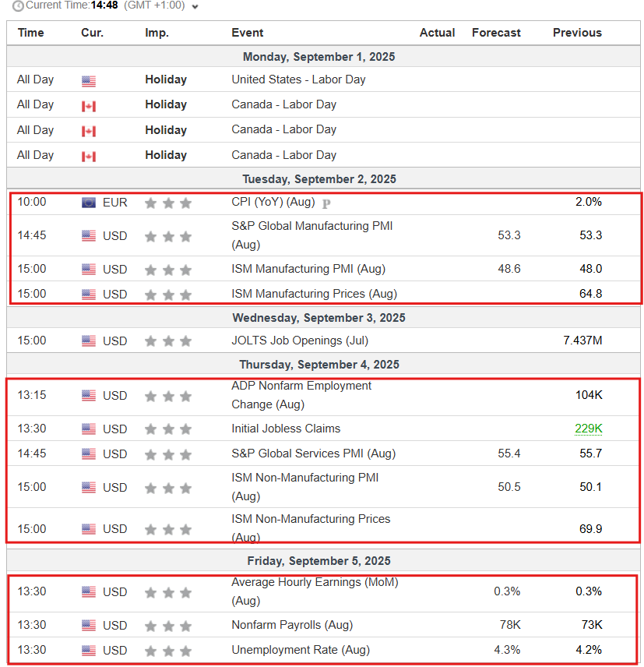This screenshot has width=644, height=667.
Task: Click the US flag beside Nonfarm Payrolls
Action: click(x=89, y=625)
